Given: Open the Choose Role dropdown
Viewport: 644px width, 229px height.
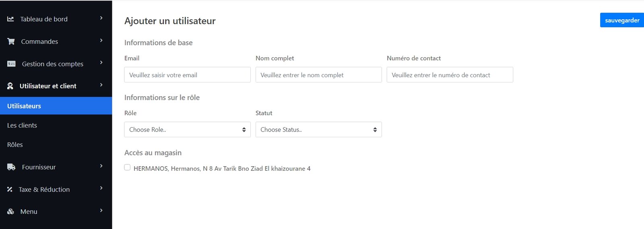Looking at the screenshot, I should (x=187, y=130).
